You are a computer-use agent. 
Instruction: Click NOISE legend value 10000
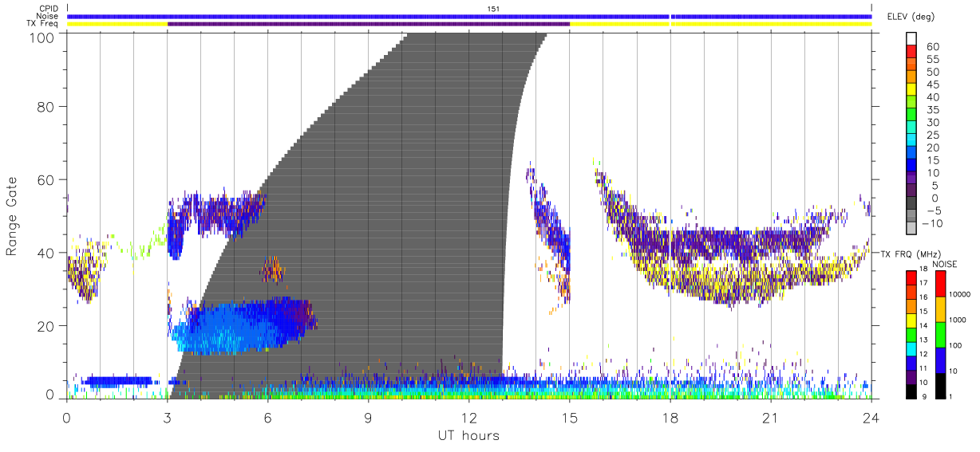click(961, 294)
